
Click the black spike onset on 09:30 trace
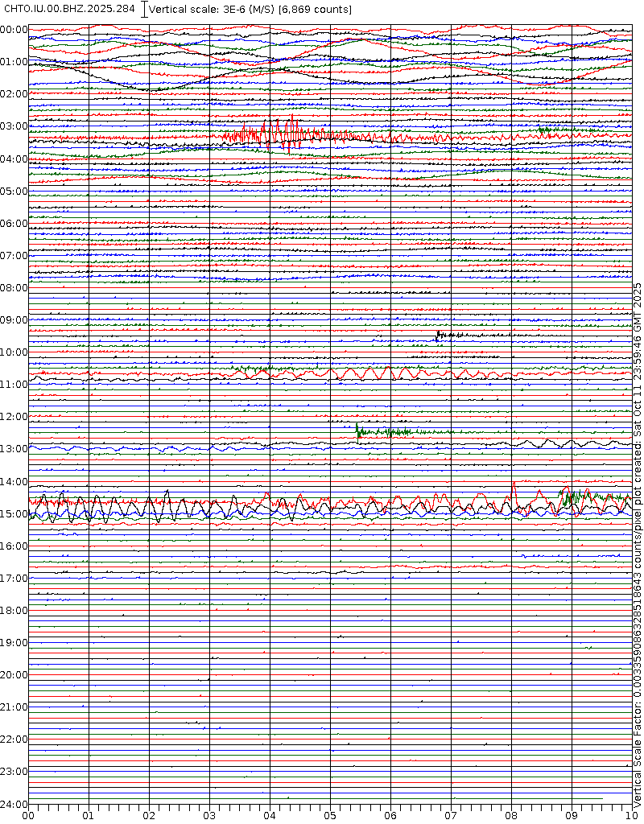tap(438, 335)
